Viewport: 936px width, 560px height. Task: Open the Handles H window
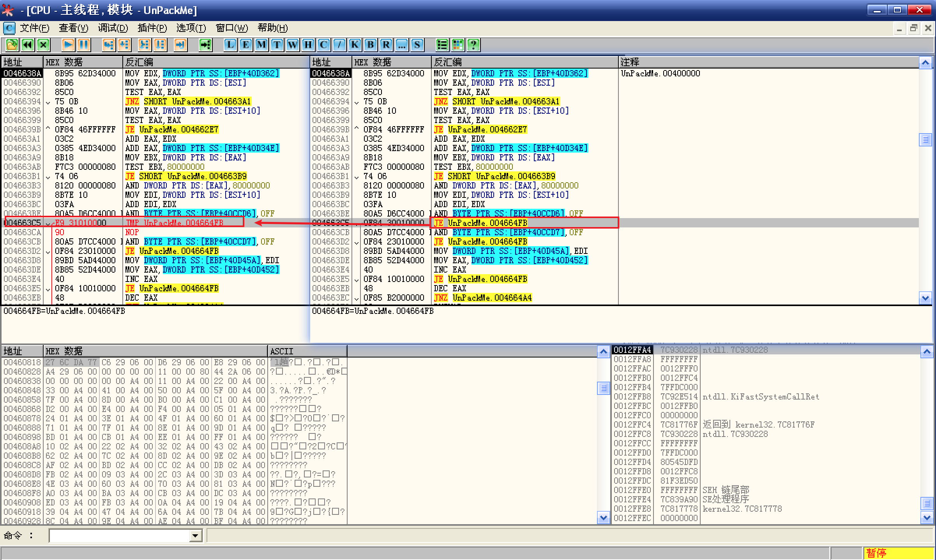[308, 45]
